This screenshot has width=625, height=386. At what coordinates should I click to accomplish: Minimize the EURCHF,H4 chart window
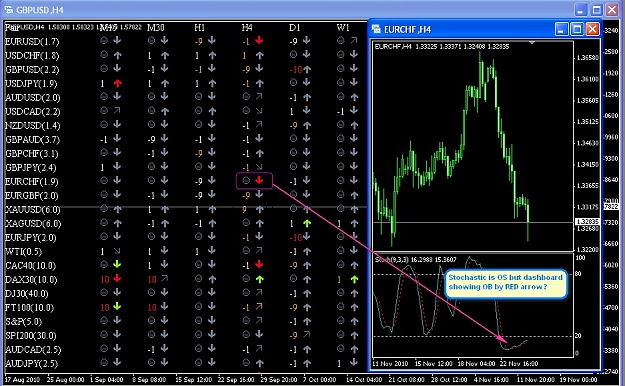pos(561,29)
